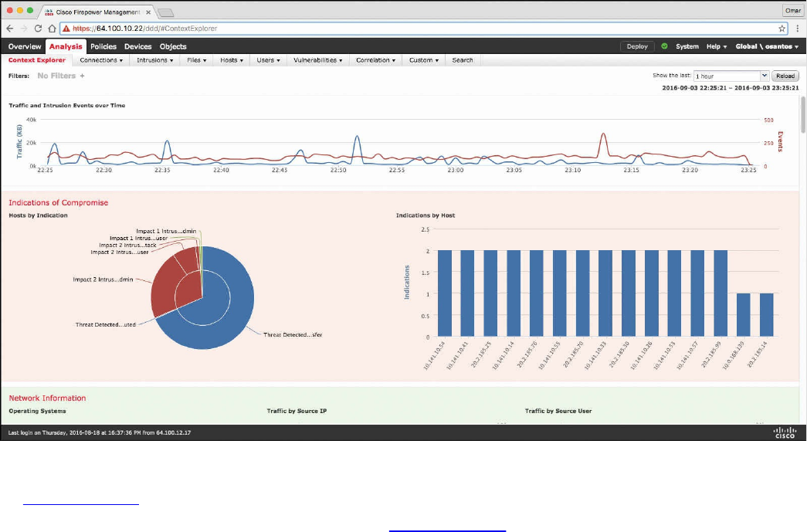807x532 pixels.
Task: Click the green deployment status check icon
Action: [664, 46]
